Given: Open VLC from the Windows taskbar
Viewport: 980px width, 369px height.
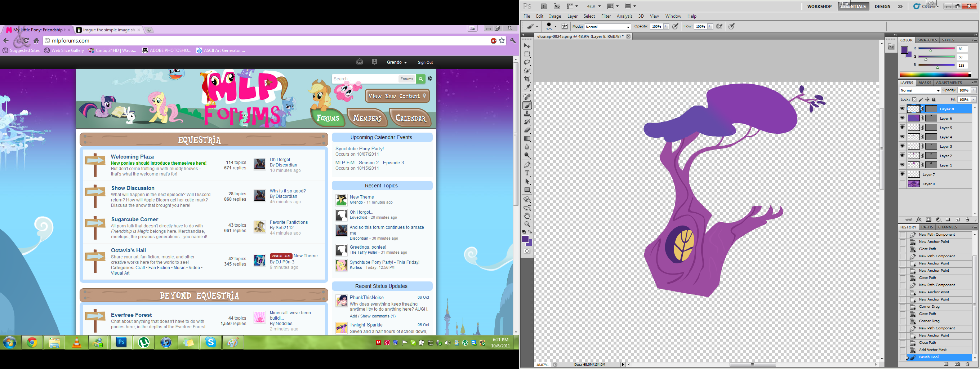Looking at the screenshot, I should click(76, 342).
